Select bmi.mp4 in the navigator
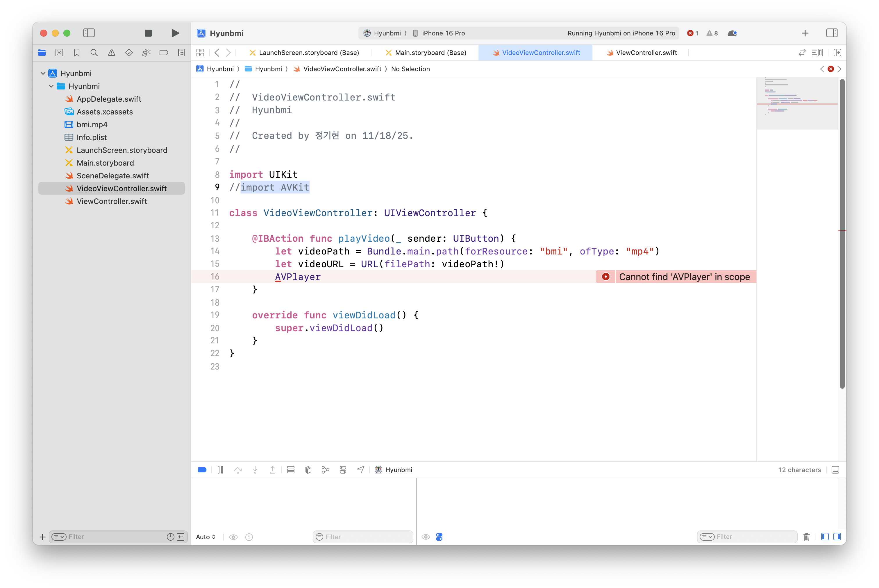Image resolution: width=879 pixels, height=588 pixels. [x=92, y=125]
